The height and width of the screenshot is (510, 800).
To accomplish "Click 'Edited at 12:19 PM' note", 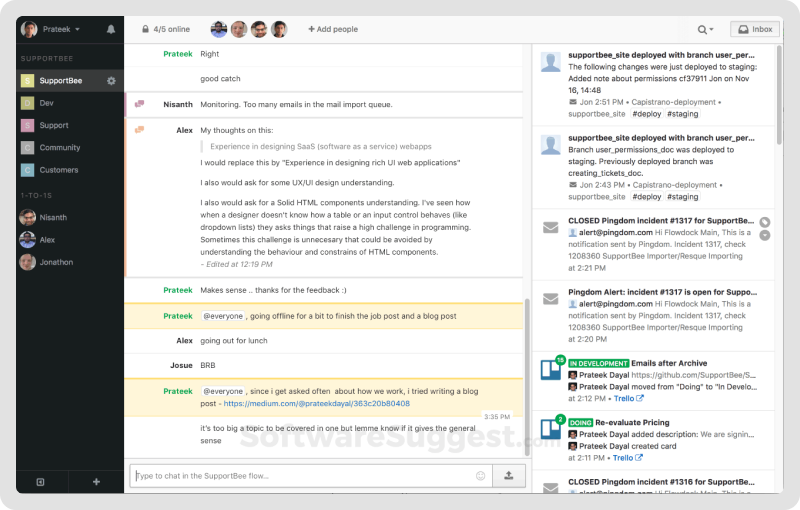I will point(237,264).
